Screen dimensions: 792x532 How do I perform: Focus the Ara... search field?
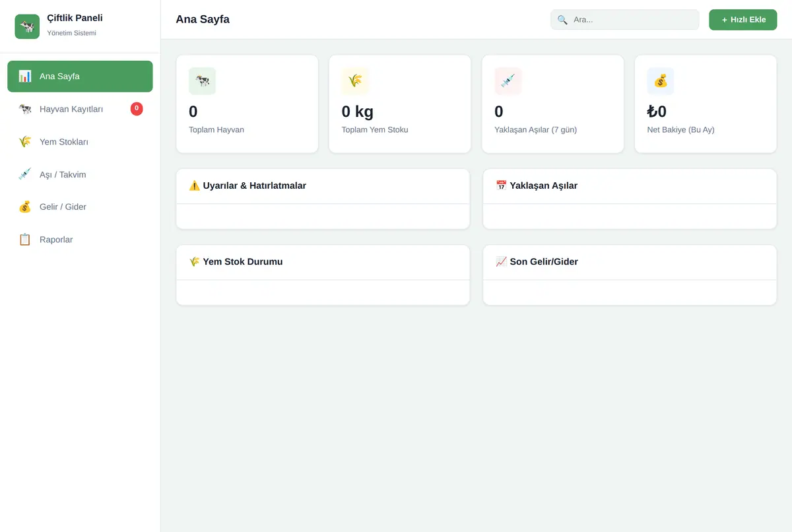[x=625, y=20]
